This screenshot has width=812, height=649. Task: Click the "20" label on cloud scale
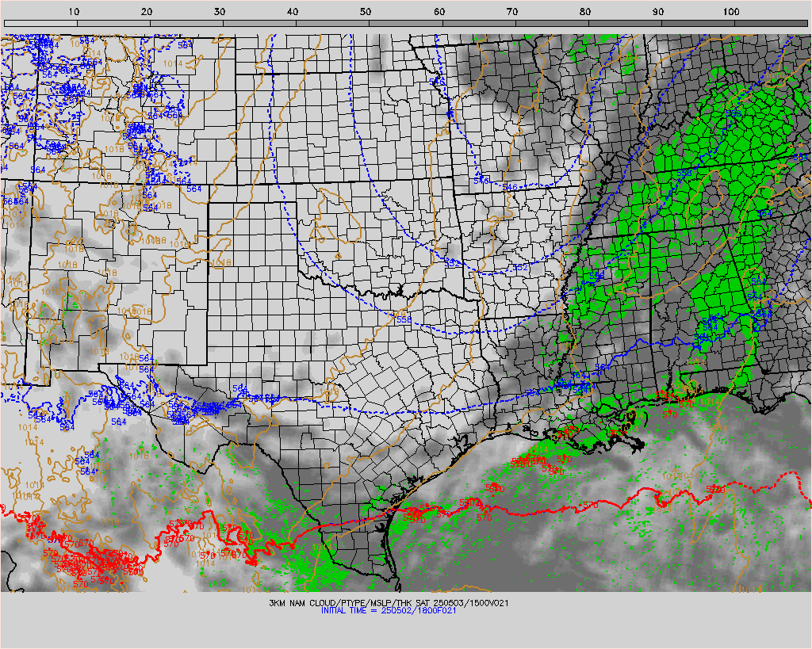point(147,12)
